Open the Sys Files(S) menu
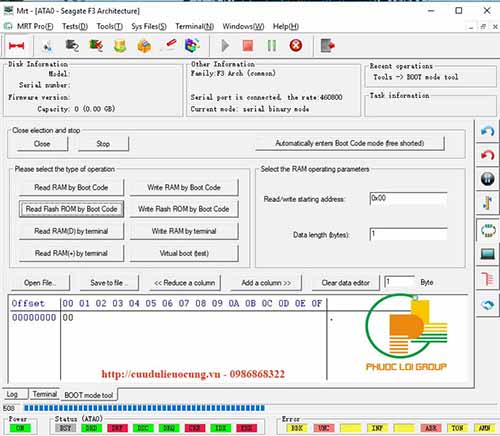500x436 pixels. click(149, 26)
